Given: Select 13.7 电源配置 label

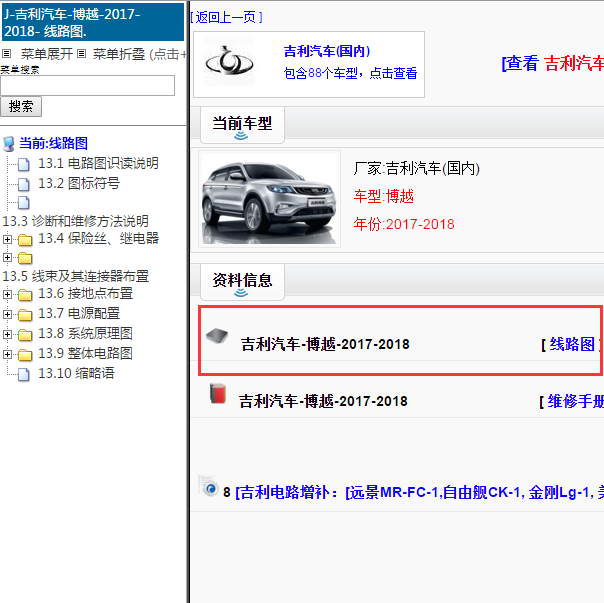Looking at the screenshot, I should click(79, 314).
